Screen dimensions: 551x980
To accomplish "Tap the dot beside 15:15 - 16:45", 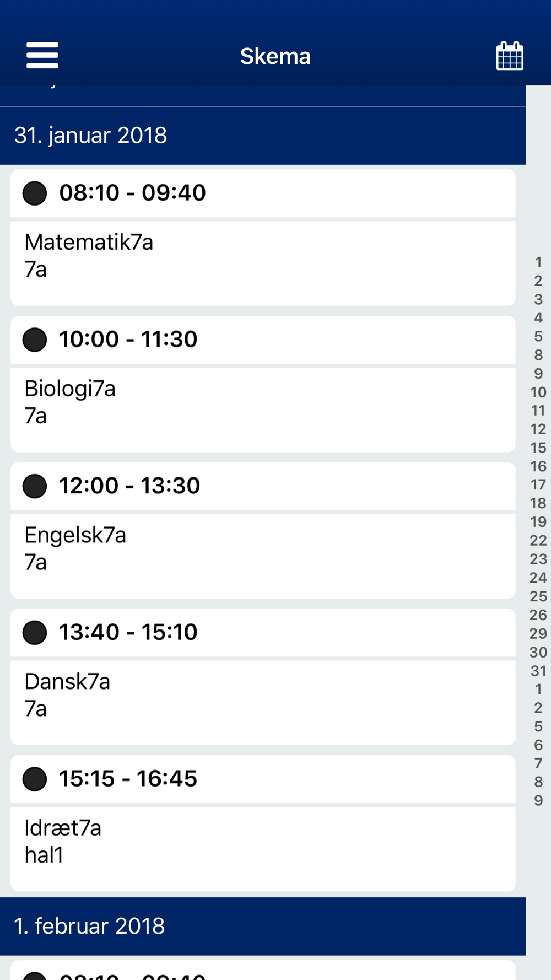I will [35, 779].
